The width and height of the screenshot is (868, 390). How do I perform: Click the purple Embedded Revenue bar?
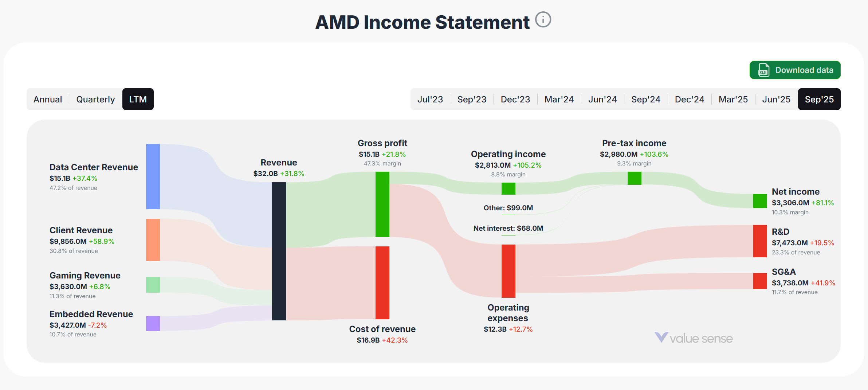point(153,323)
